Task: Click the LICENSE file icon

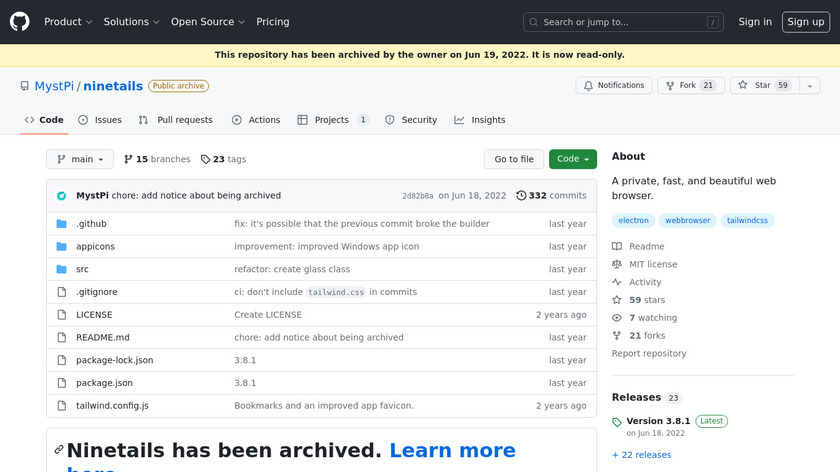Action: point(61,315)
